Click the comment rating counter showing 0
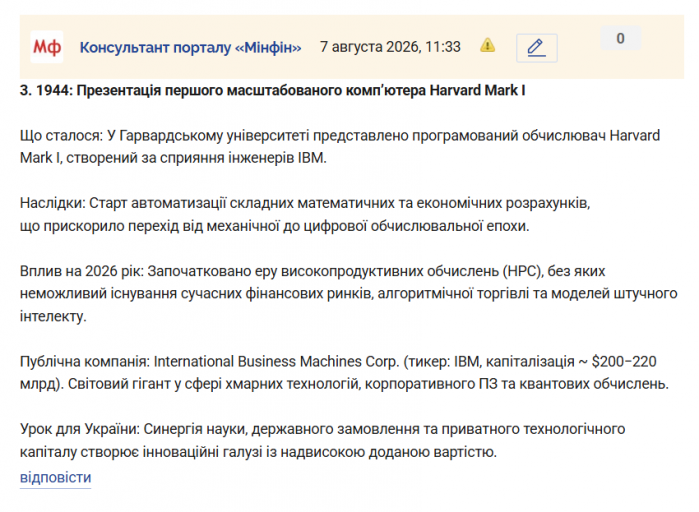 [x=621, y=38]
